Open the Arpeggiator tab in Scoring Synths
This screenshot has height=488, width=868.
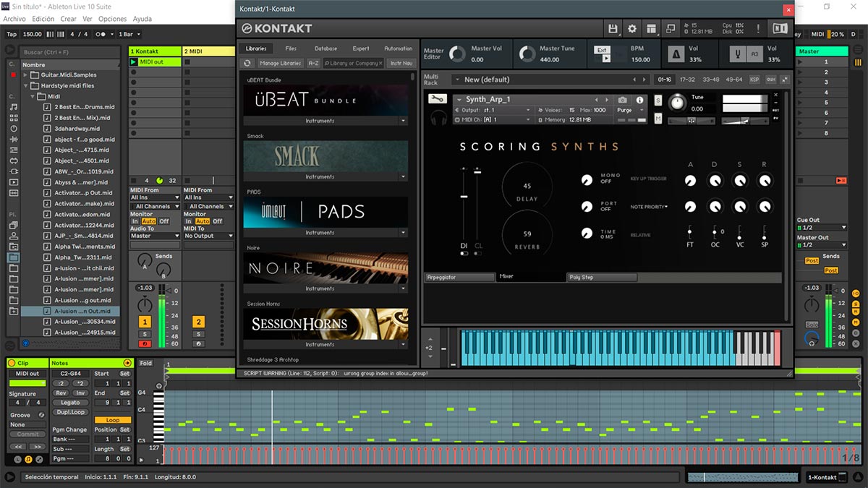pos(459,277)
